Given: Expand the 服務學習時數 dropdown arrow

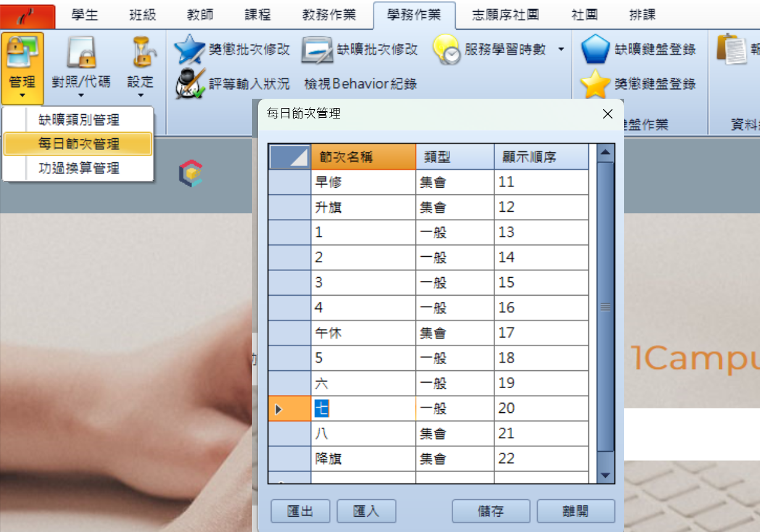Looking at the screenshot, I should (x=561, y=49).
